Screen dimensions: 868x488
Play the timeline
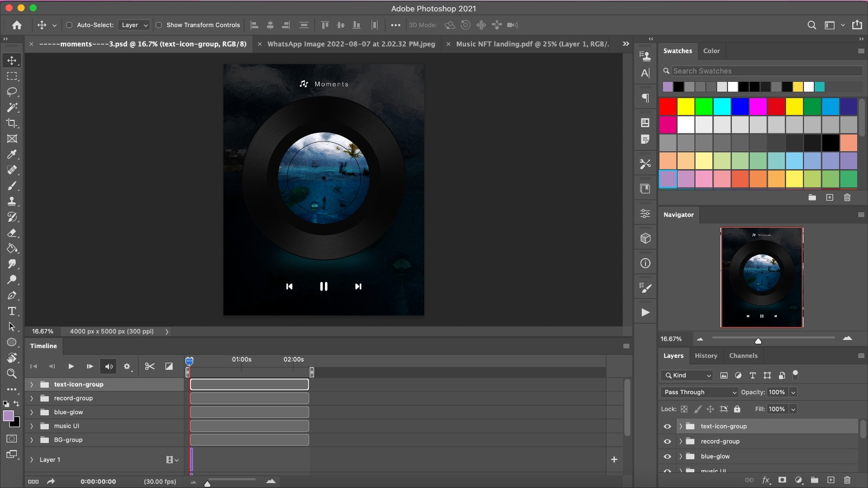tap(71, 367)
